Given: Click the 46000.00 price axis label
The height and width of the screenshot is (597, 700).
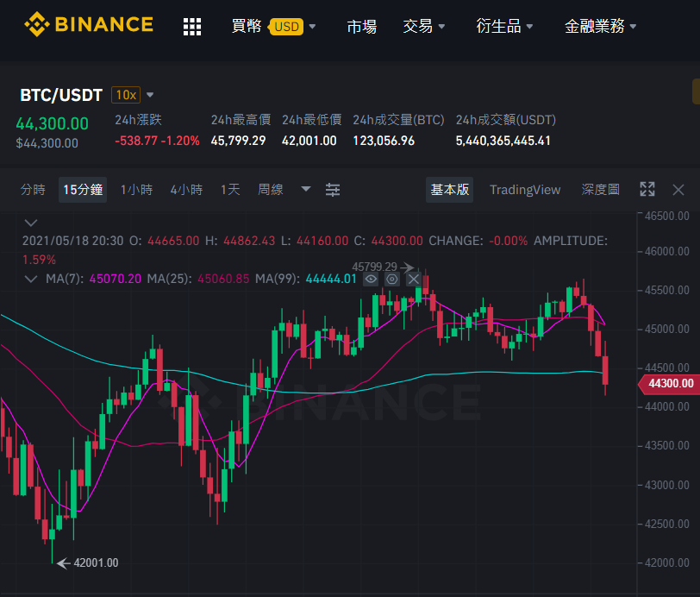Looking at the screenshot, I should (667, 251).
